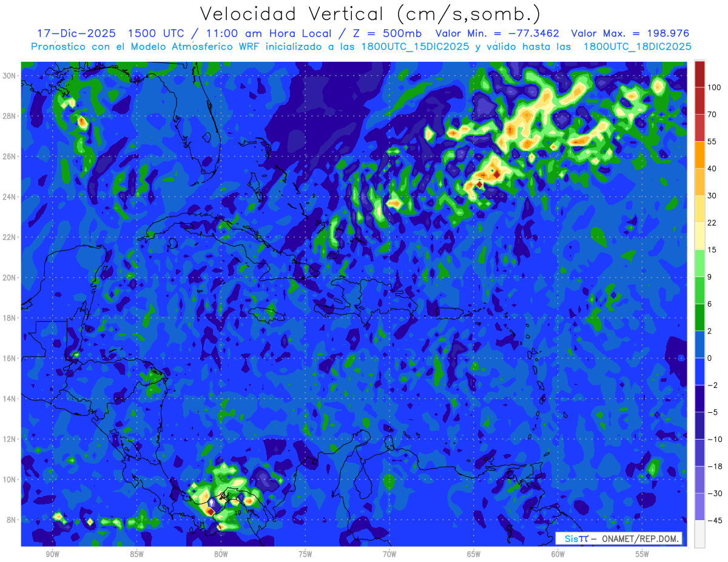728x562 pixels.
Task: Click the light green colorbar segment between 9 and 15
Action: [699, 263]
